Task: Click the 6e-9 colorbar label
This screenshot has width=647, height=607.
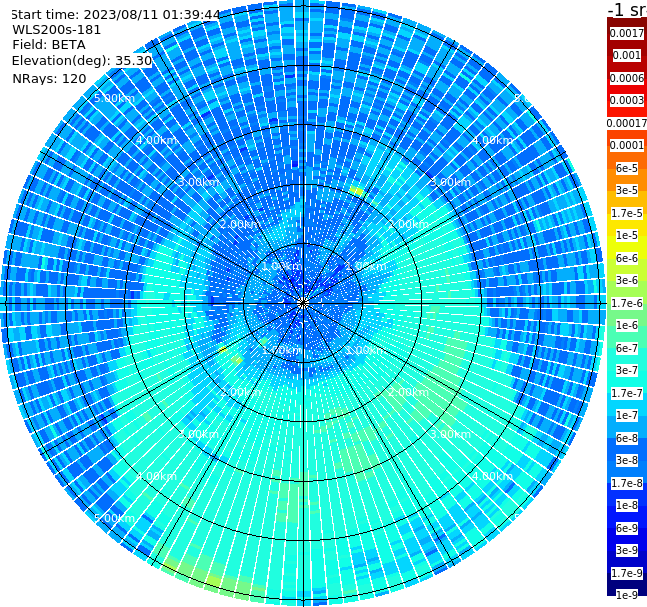Action: coord(627,528)
